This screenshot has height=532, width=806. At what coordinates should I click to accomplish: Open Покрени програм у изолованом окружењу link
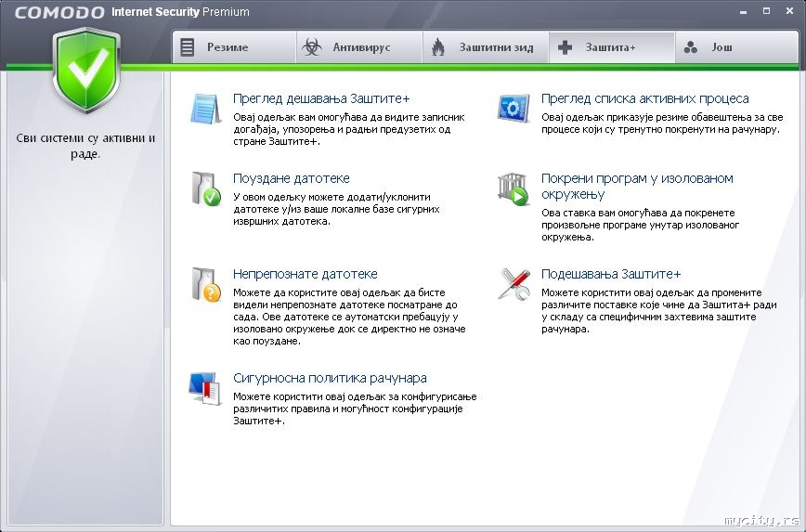coord(637,186)
